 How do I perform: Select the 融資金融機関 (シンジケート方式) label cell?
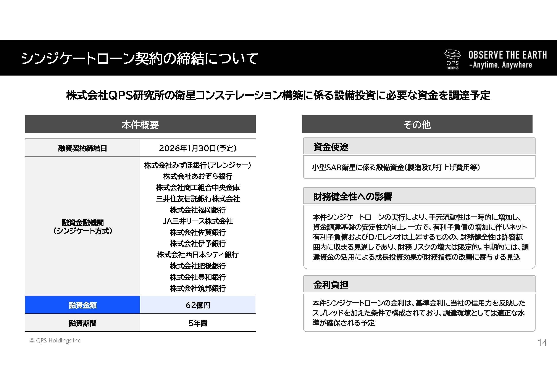pos(82,226)
